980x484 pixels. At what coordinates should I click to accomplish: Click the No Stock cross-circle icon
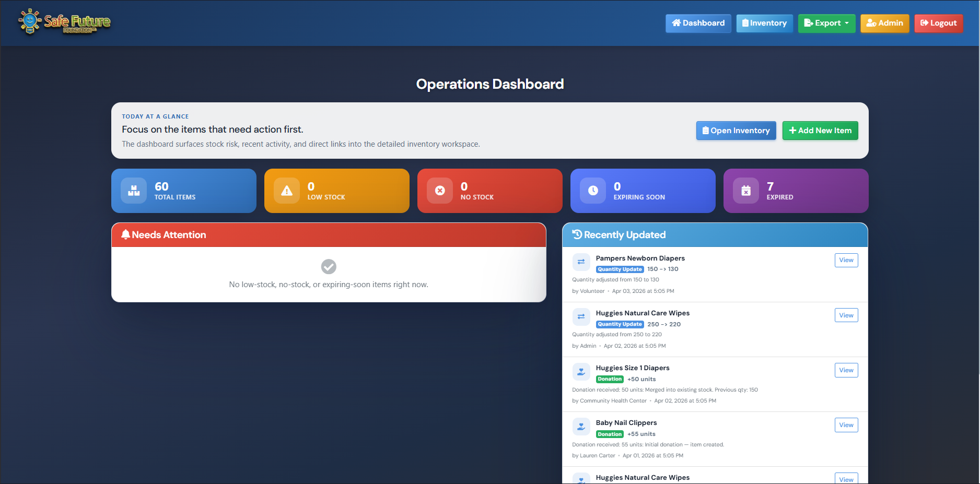[440, 191]
